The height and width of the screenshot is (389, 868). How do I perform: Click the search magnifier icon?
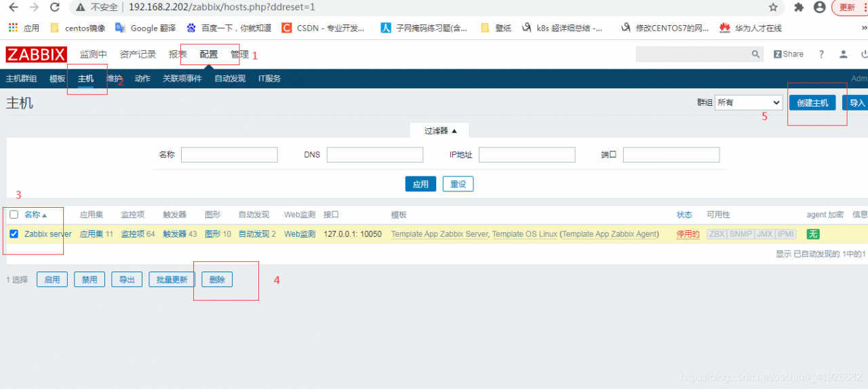756,54
